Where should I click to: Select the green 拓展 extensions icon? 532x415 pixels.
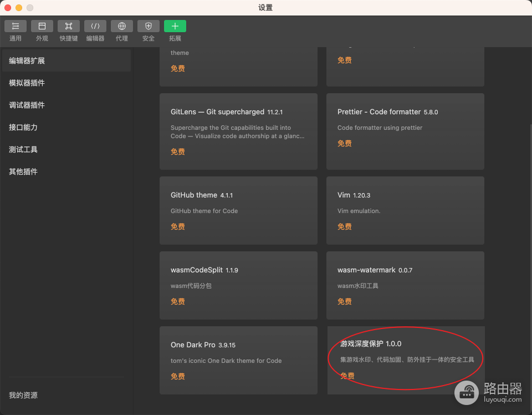[175, 26]
